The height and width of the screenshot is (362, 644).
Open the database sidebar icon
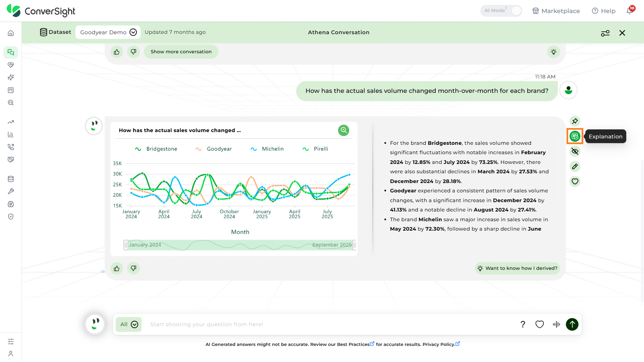click(11, 179)
